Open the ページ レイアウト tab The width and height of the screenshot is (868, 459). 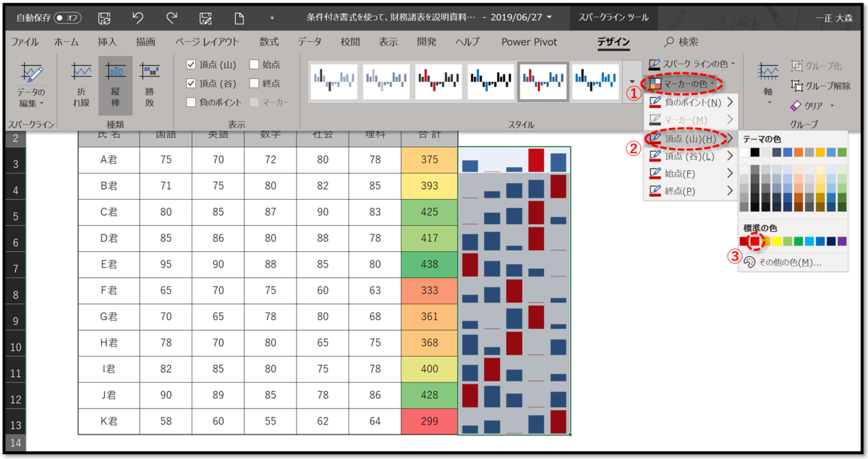(x=207, y=42)
